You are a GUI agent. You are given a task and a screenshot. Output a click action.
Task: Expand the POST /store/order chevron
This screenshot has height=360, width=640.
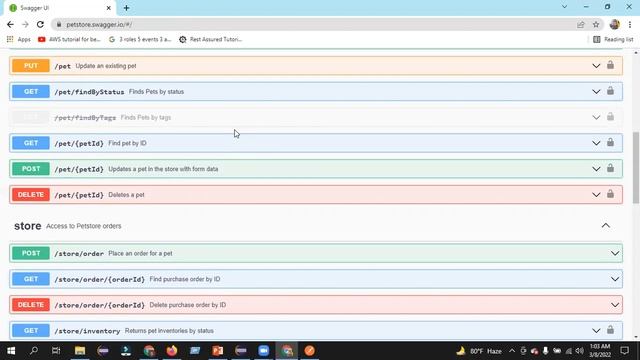click(615, 253)
